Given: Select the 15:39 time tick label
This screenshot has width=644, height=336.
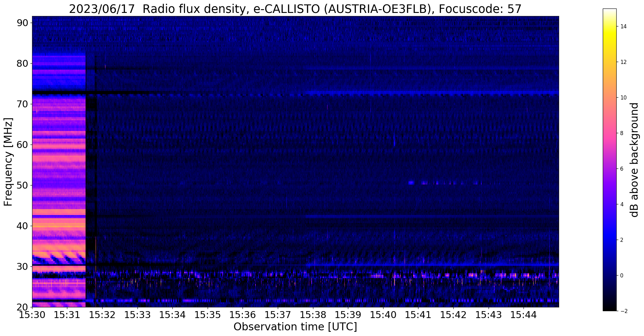Looking at the screenshot, I should (x=348, y=315).
